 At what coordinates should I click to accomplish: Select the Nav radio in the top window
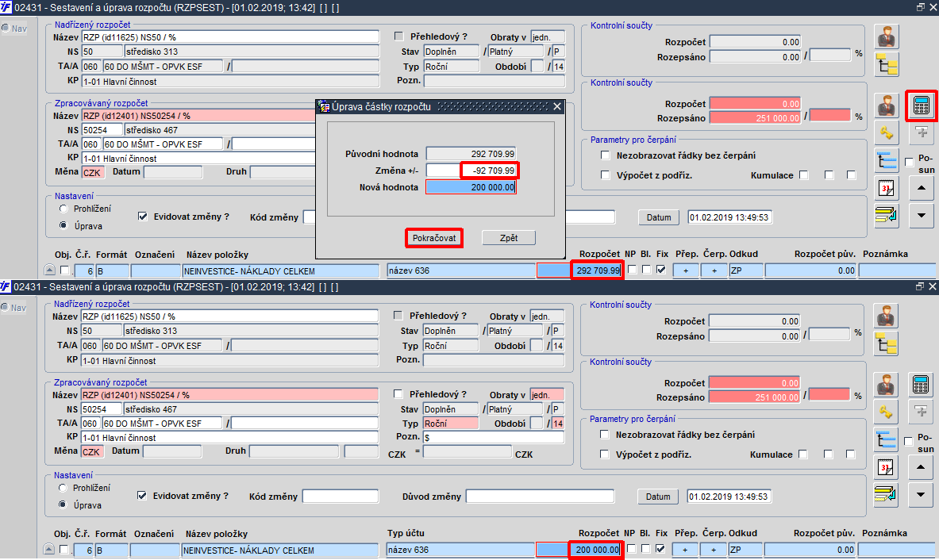click(6, 28)
